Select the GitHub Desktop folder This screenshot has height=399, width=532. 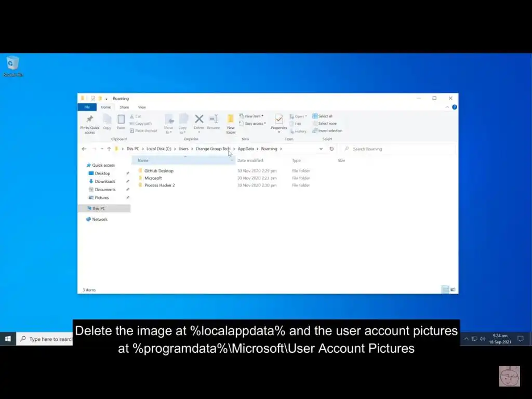[159, 171]
